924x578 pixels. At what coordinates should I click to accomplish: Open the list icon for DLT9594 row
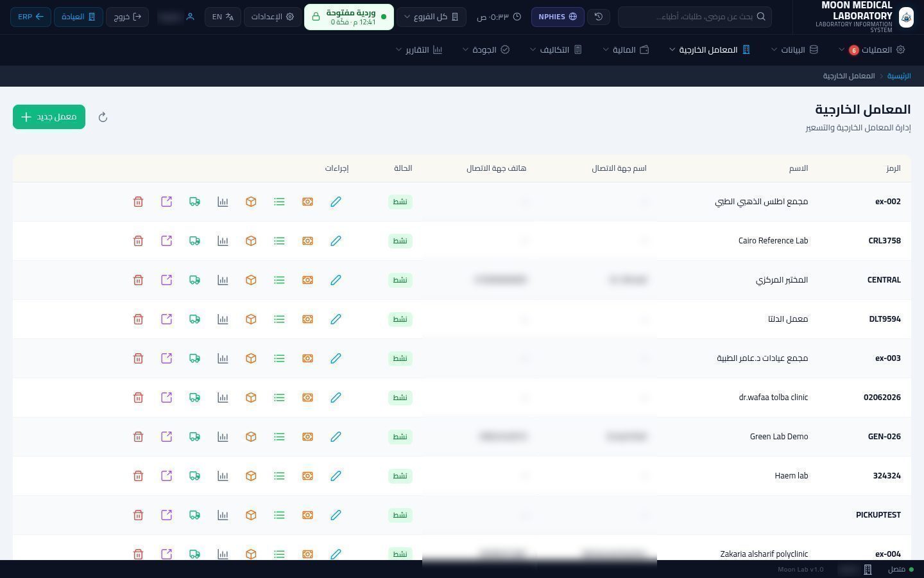pyautogui.click(x=279, y=319)
